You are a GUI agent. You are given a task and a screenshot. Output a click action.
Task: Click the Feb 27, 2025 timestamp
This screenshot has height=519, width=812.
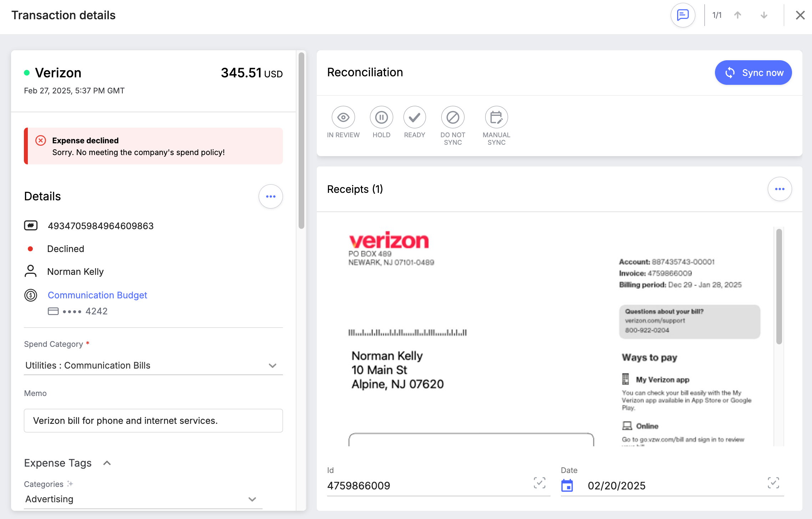pyautogui.click(x=74, y=91)
